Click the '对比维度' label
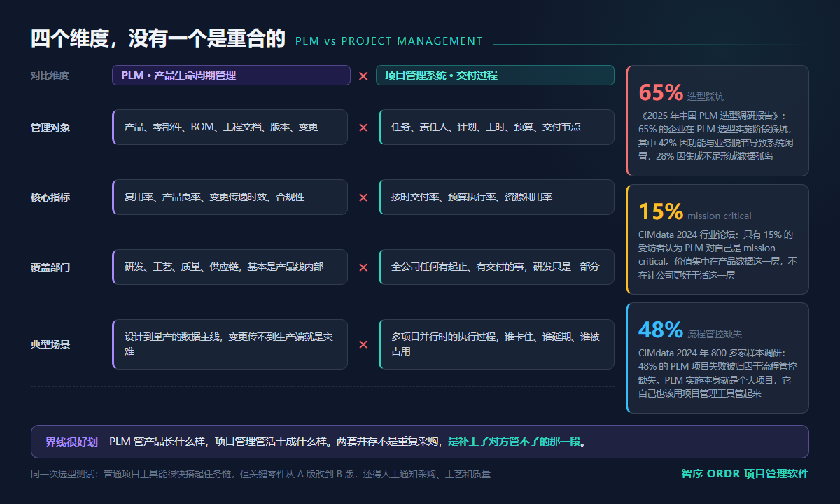 tap(50, 76)
